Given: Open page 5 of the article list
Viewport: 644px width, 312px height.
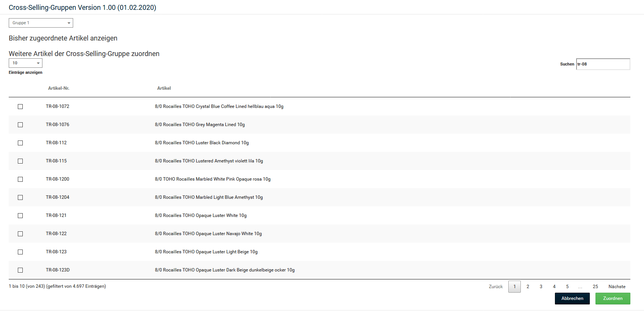Looking at the screenshot, I should [x=567, y=287].
